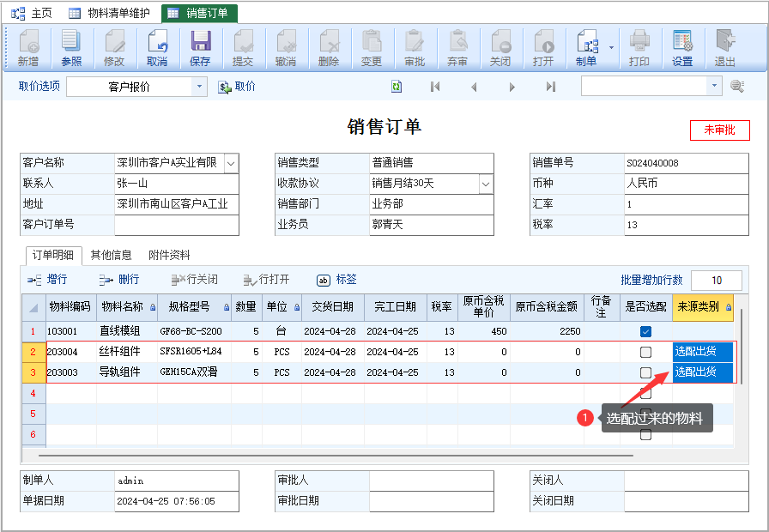
Task: Click the grid select-all corner cell
Action: 33,307
